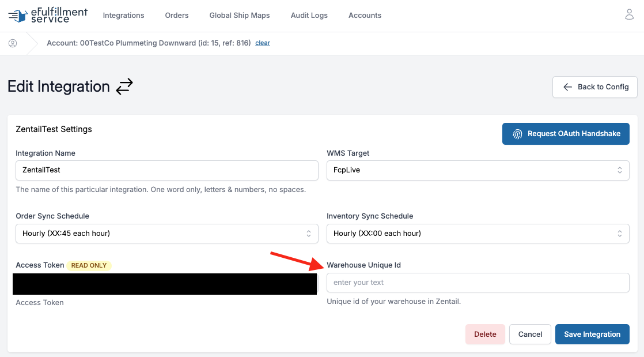Open the Audit Logs menu item

tap(309, 15)
